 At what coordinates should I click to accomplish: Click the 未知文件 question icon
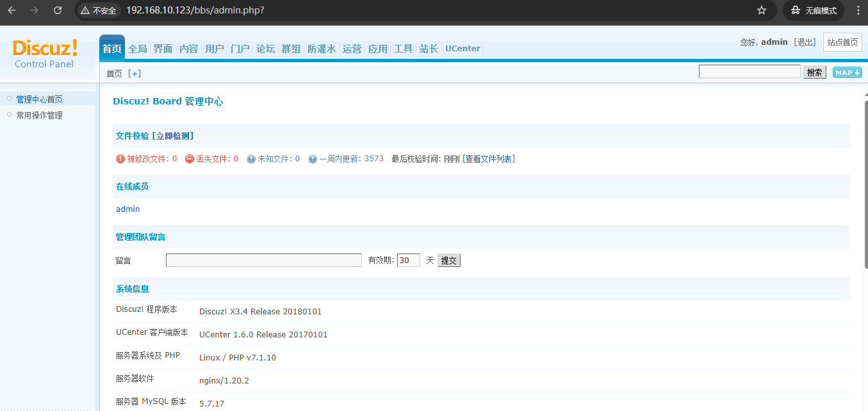[x=251, y=159]
